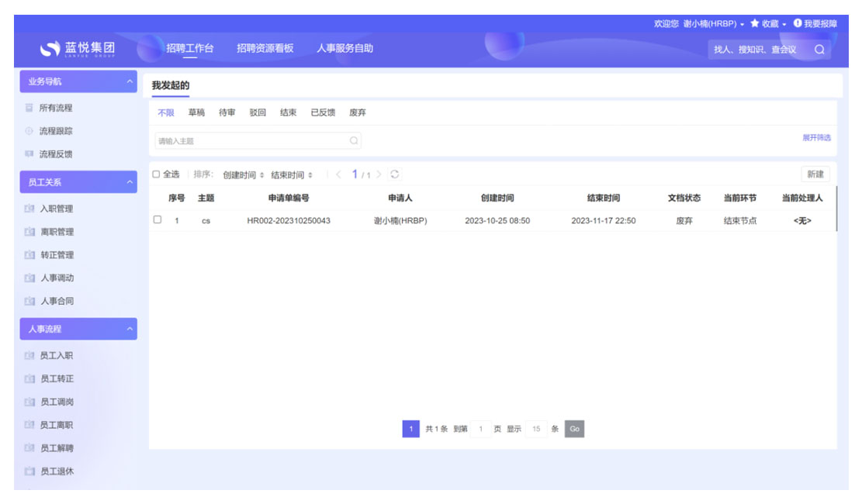The height and width of the screenshot is (504, 862).
Task: Click the search magnifier icon in top header
Action: click(819, 50)
